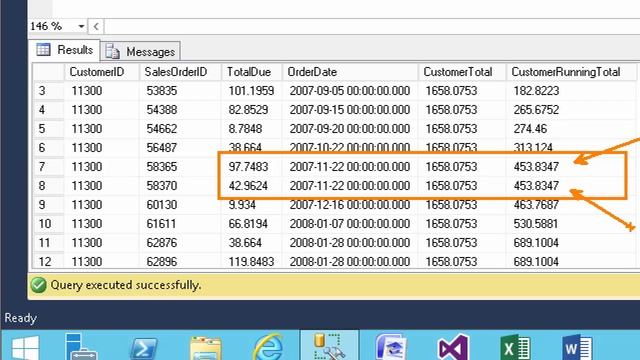Open Word from the taskbar
This screenshot has width=640, height=360.
[577, 348]
